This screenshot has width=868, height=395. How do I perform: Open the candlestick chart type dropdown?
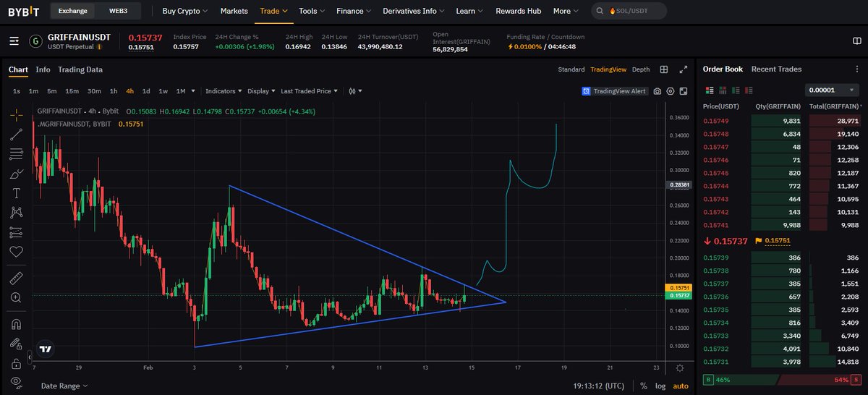coord(355,91)
